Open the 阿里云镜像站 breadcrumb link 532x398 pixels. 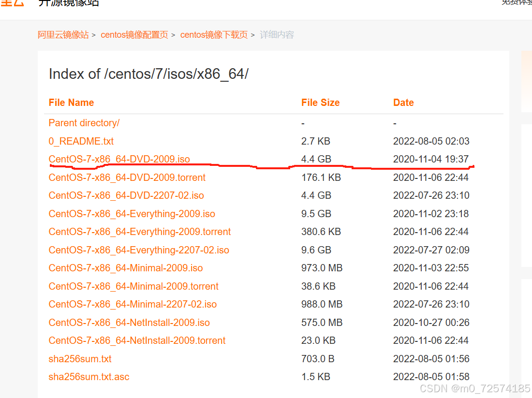[x=63, y=35]
